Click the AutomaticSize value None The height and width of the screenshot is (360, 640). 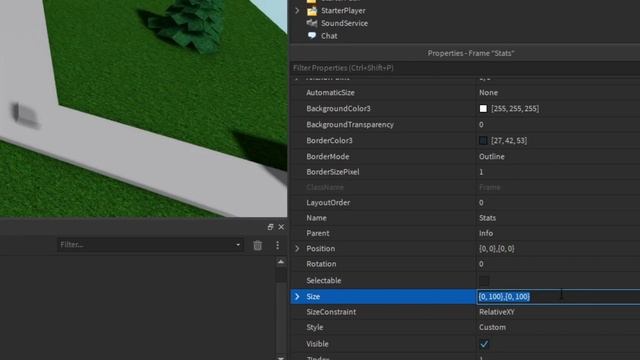click(x=488, y=93)
